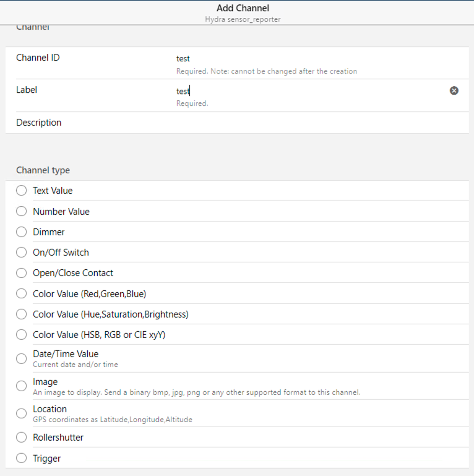This screenshot has width=474, height=476.
Task: Click the Add Channel title header
Action: [243, 8]
